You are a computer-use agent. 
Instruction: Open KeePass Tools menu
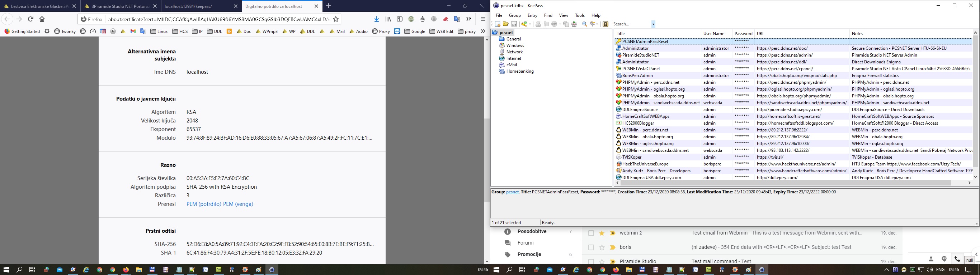(580, 15)
